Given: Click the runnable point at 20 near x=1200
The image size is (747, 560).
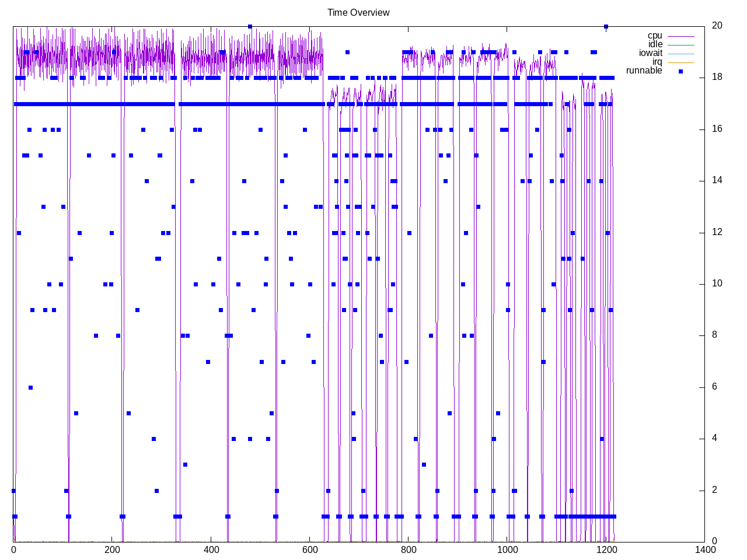Looking at the screenshot, I should point(606,26).
